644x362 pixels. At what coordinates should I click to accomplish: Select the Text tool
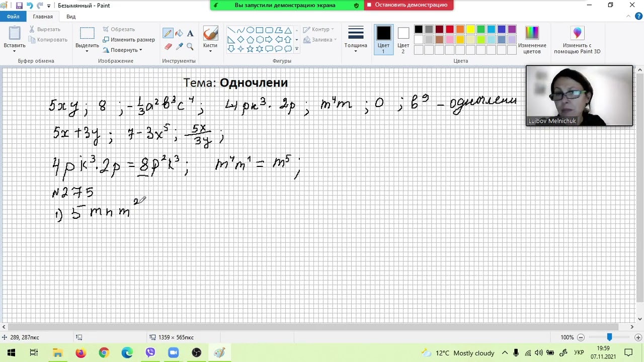coord(190,34)
